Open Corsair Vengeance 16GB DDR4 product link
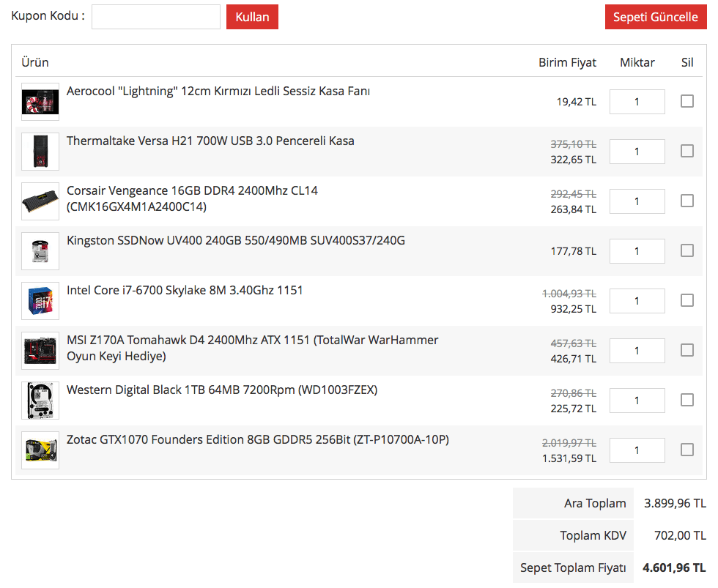 click(x=192, y=198)
